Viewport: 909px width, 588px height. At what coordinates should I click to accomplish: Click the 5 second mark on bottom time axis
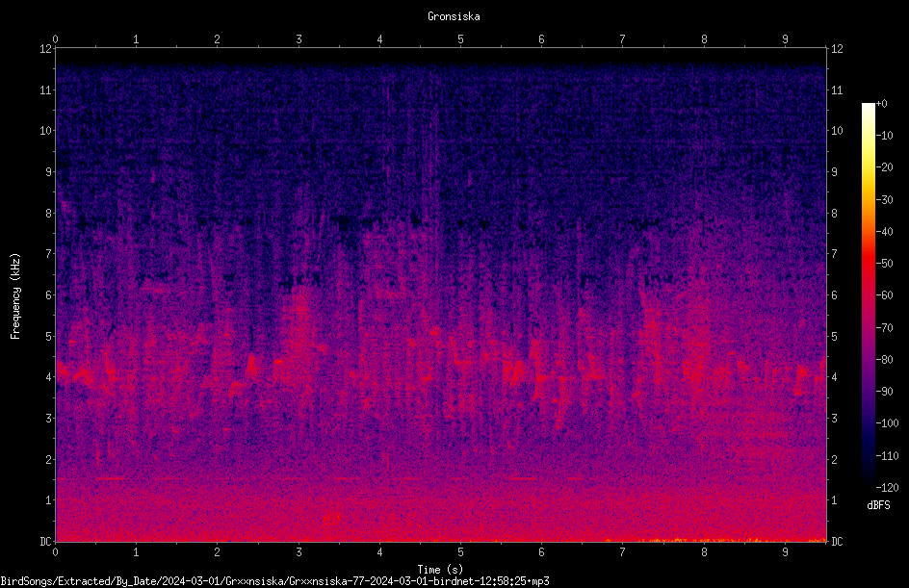point(461,552)
